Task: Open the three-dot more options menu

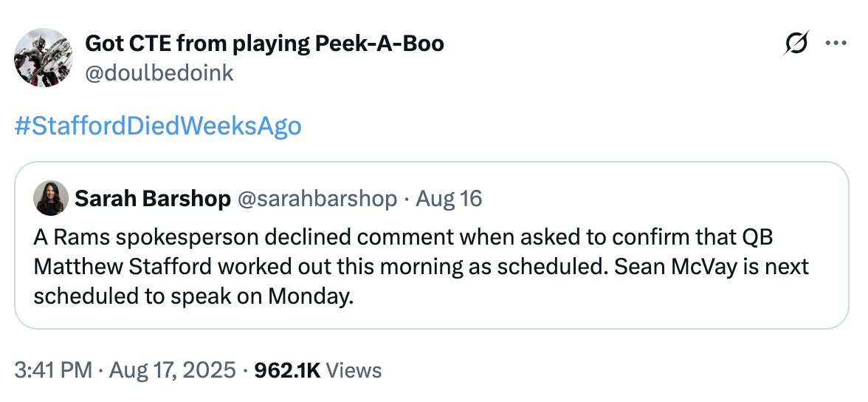Action: pos(835,44)
